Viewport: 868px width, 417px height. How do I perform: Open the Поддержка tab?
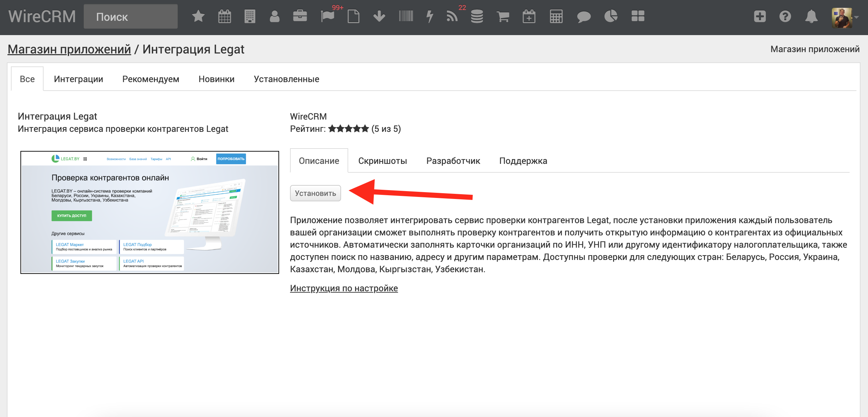tap(523, 160)
